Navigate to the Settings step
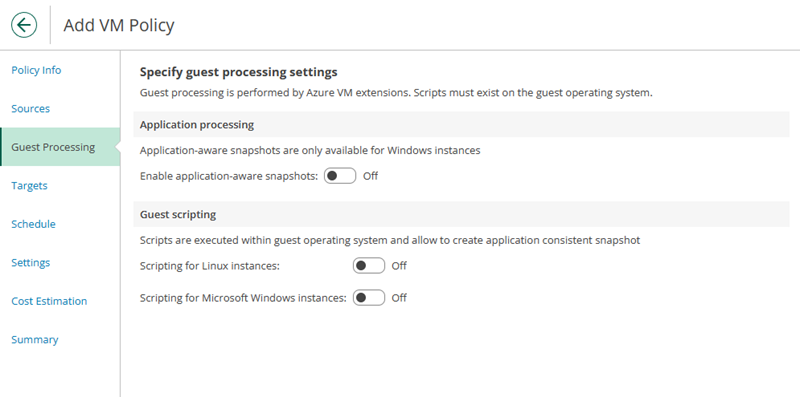 (31, 262)
